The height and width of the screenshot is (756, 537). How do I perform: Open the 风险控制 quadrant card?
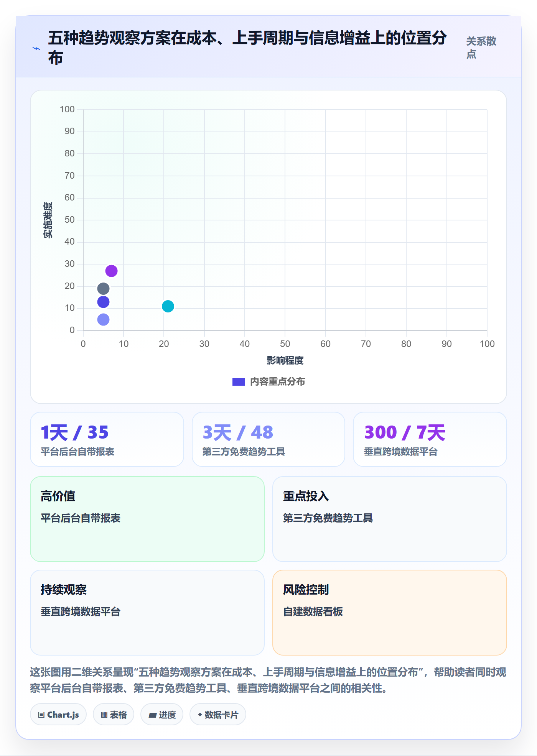click(390, 613)
